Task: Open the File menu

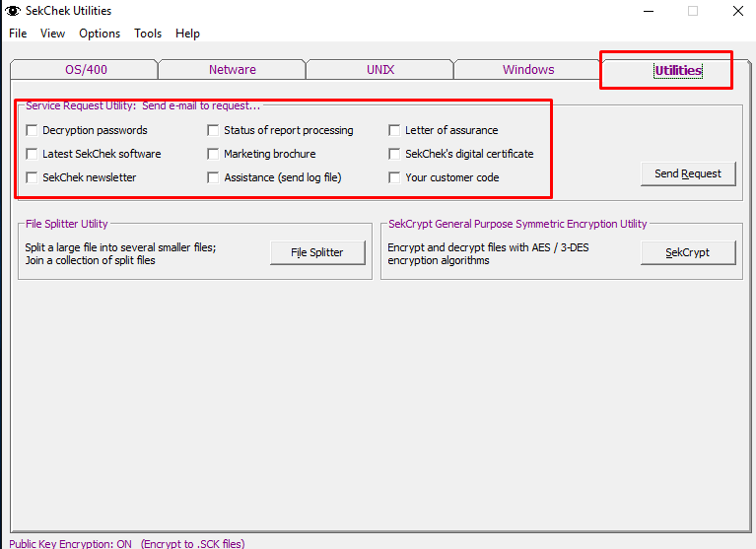Action: coord(18,34)
